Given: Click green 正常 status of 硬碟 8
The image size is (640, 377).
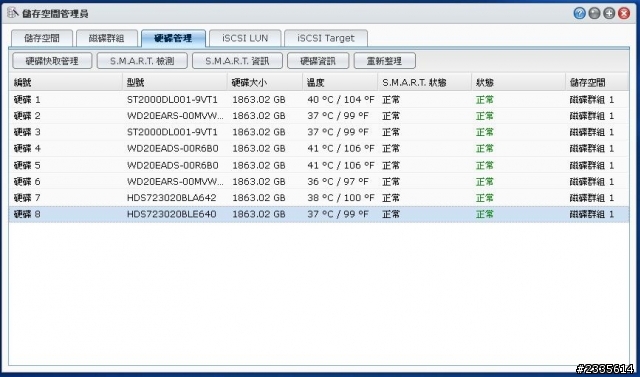Looking at the screenshot, I should coord(484,214).
